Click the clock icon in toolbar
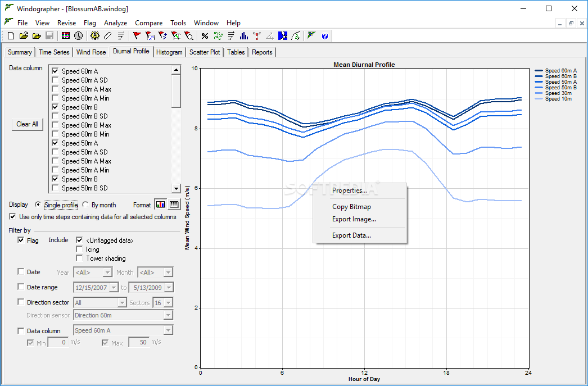 (78, 36)
